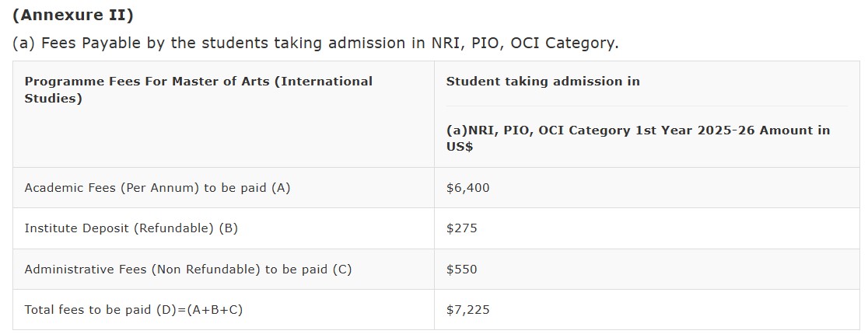The image size is (868, 334).
Task: Click the "(Annexure II)" heading
Action: click(x=68, y=15)
